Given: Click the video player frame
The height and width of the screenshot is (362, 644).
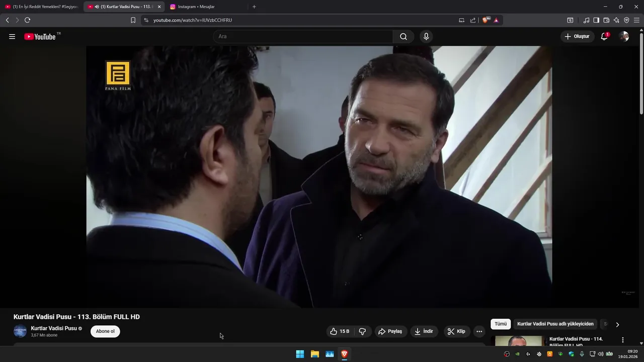Looking at the screenshot, I should (x=319, y=177).
